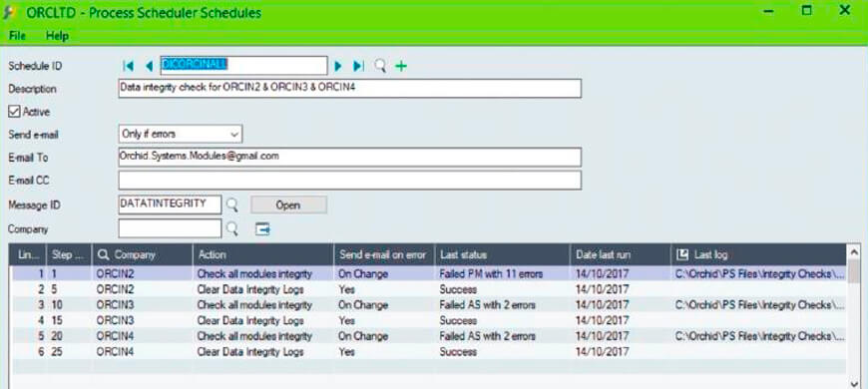
Task: Click scrollbar down arrow of grid
Action: (x=853, y=383)
